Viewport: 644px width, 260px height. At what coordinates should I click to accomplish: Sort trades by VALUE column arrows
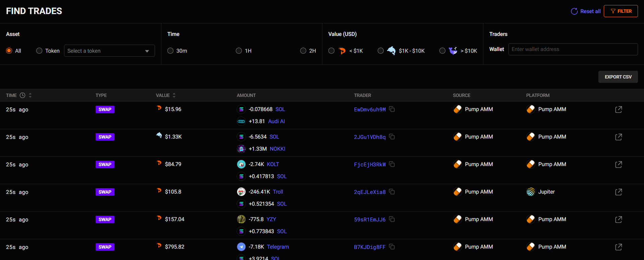174,95
